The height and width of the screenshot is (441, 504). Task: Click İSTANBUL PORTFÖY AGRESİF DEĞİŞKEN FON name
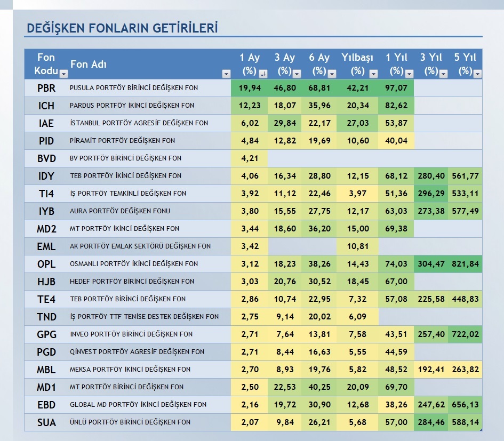click(x=139, y=123)
